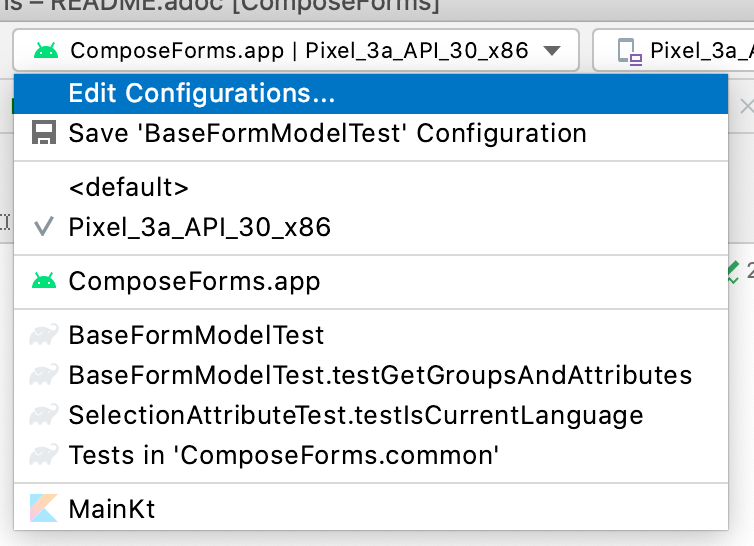
Task: Run Tests in 'ComposeForms.common' entry
Action: 371,455
